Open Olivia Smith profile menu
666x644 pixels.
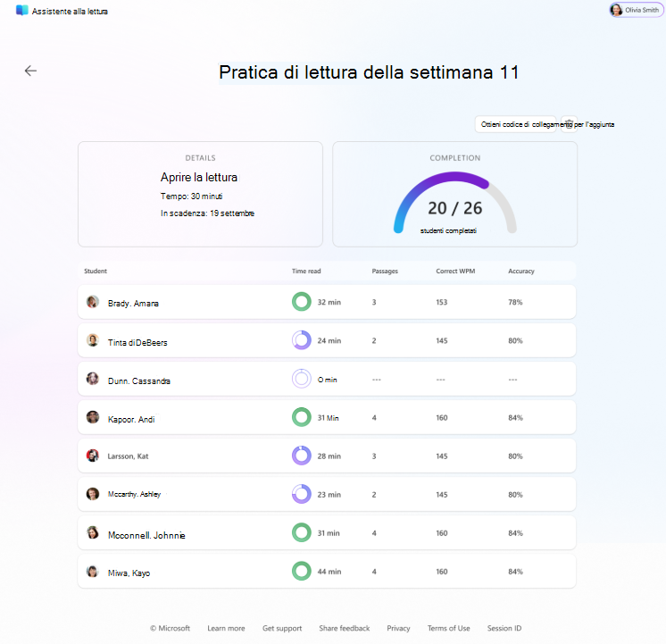click(636, 10)
